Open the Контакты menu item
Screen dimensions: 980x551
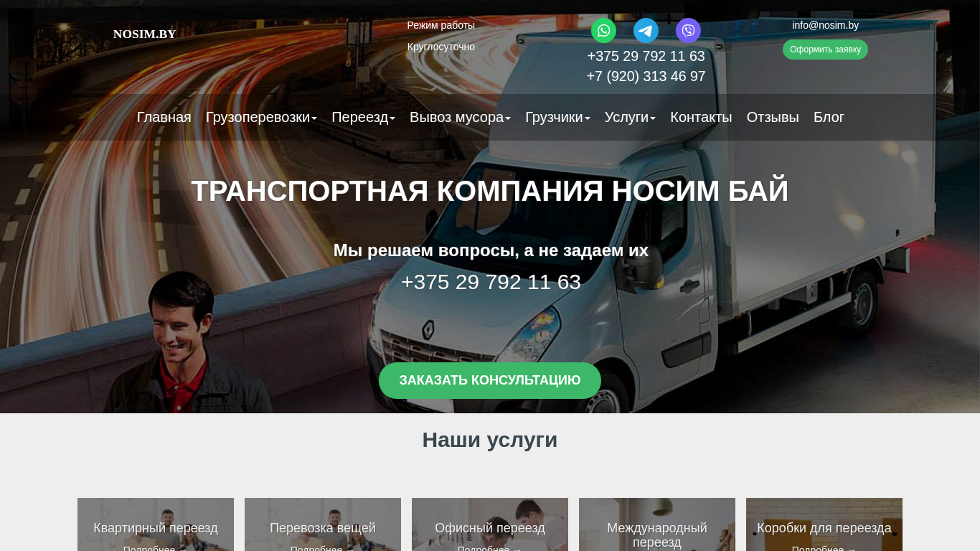tap(701, 117)
